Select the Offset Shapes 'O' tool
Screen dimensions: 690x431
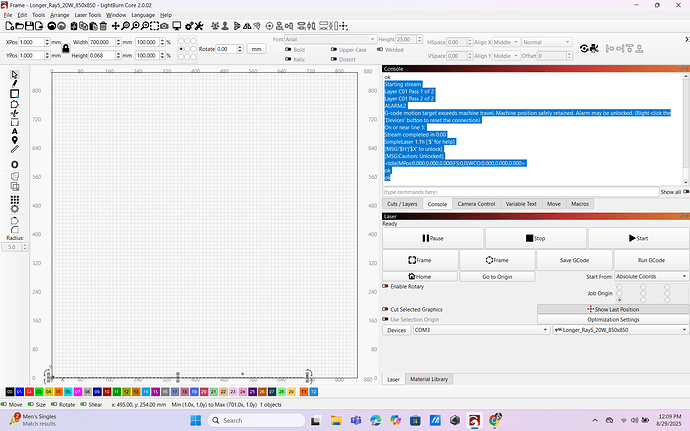[x=15, y=165]
